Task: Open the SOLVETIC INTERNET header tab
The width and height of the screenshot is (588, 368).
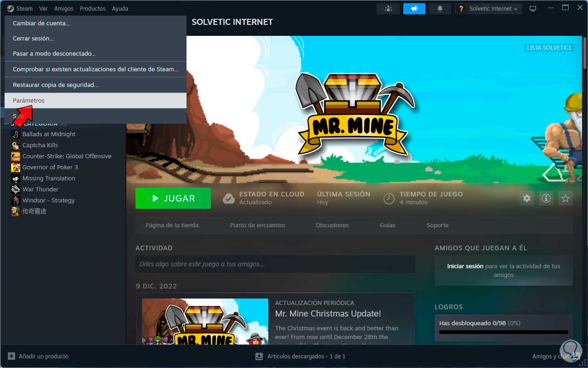Action: pos(232,22)
